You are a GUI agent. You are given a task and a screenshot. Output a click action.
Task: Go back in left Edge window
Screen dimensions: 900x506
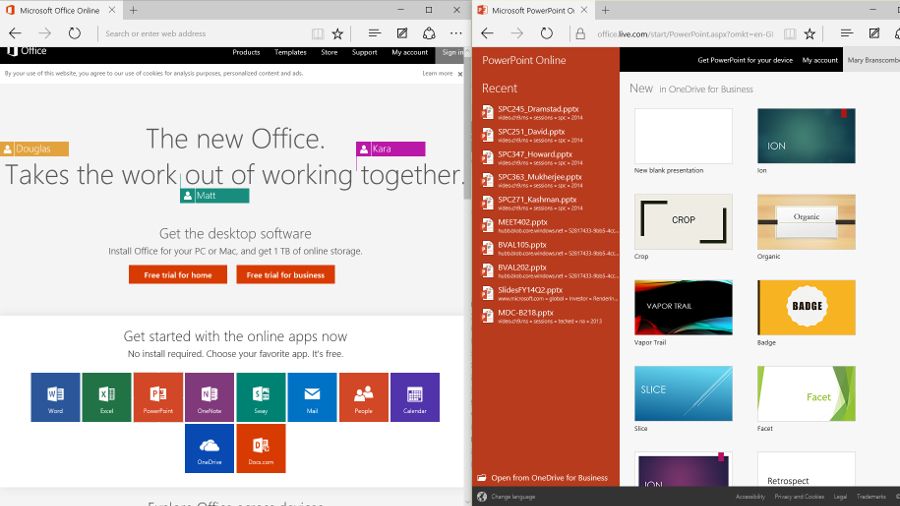(x=15, y=33)
